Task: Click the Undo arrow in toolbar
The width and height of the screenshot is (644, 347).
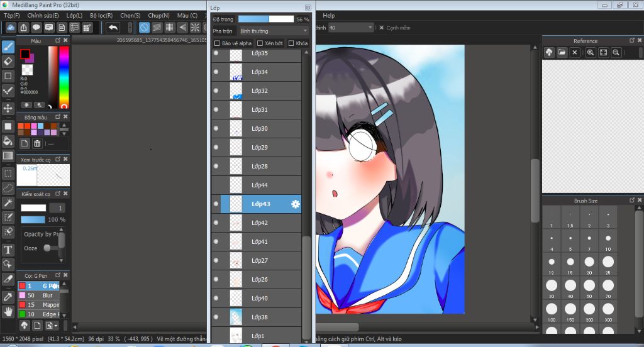Action: tap(113, 28)
